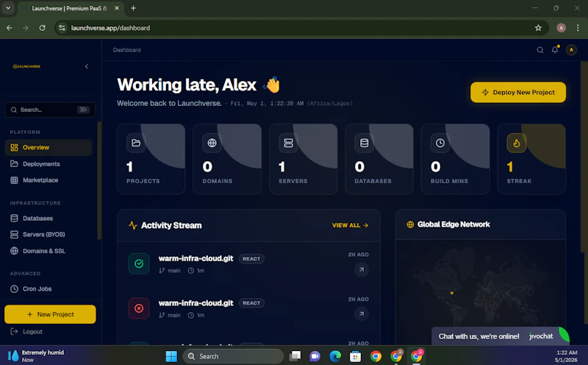
Task: Click the Dashboard breadcrumb
Action: [x=126, y=50]
